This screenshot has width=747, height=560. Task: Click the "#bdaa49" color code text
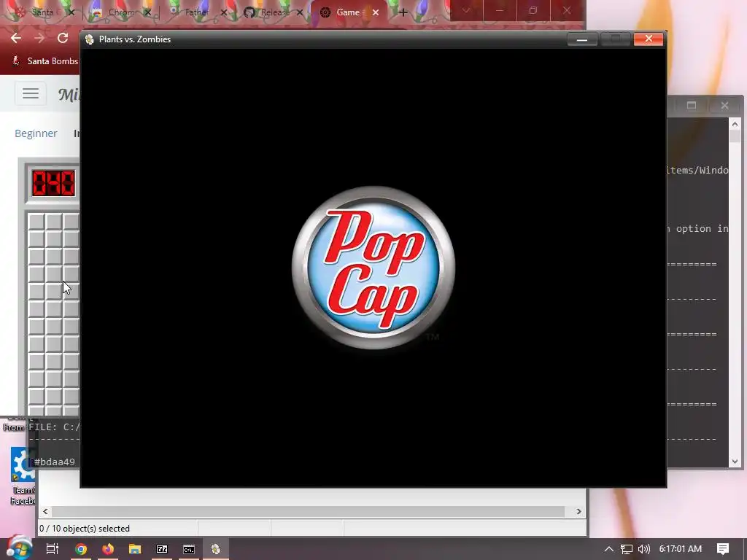(x=54, y=462)
